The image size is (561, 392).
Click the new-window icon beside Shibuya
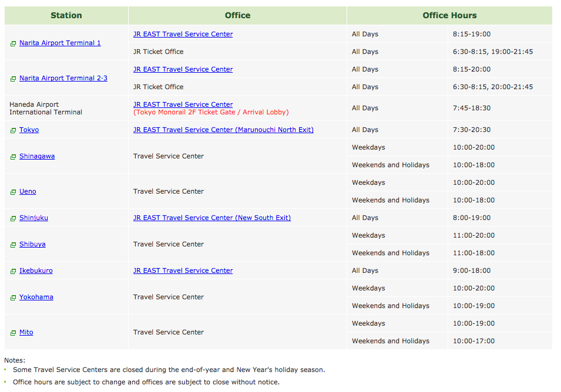click(x=14, y=245)
